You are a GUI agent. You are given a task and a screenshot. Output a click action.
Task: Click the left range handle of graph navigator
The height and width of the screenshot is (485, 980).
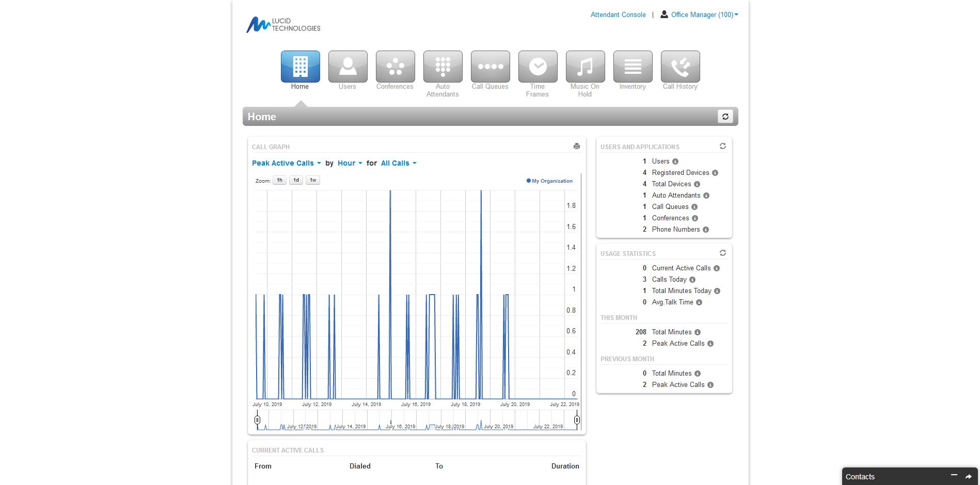(257, 420)
